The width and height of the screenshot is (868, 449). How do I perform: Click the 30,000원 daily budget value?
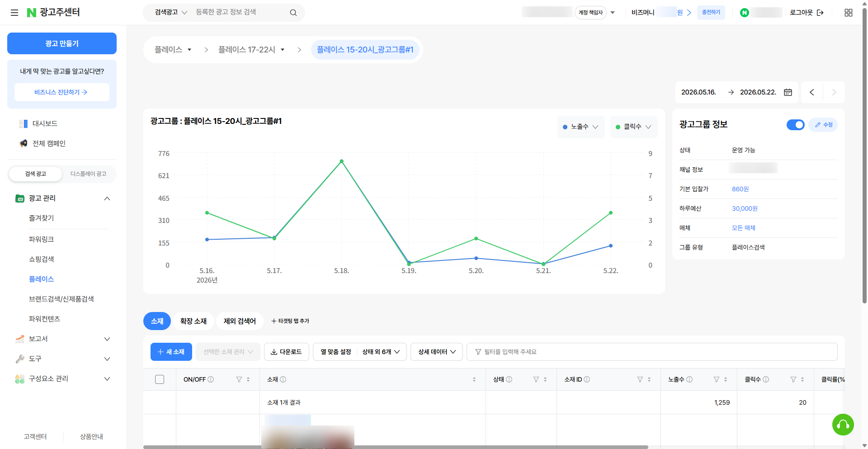pos(745,208)
